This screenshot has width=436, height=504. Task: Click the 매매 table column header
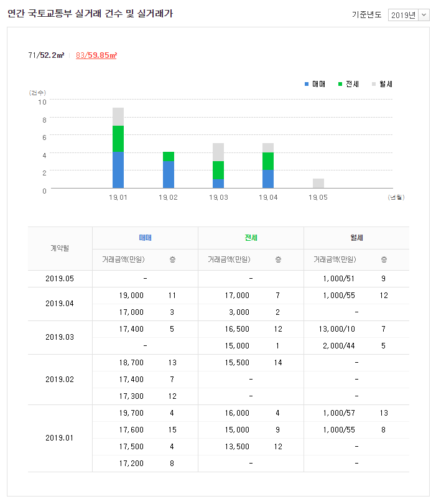click(145, 238)
